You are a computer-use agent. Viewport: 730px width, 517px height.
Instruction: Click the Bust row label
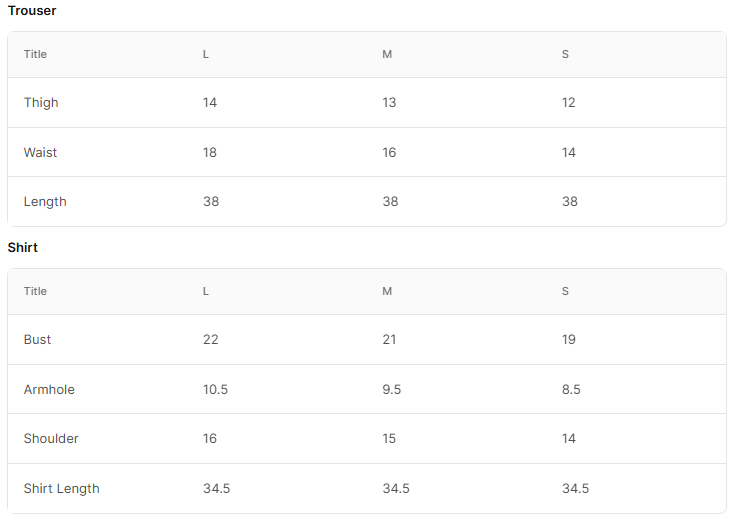(37, 340)
